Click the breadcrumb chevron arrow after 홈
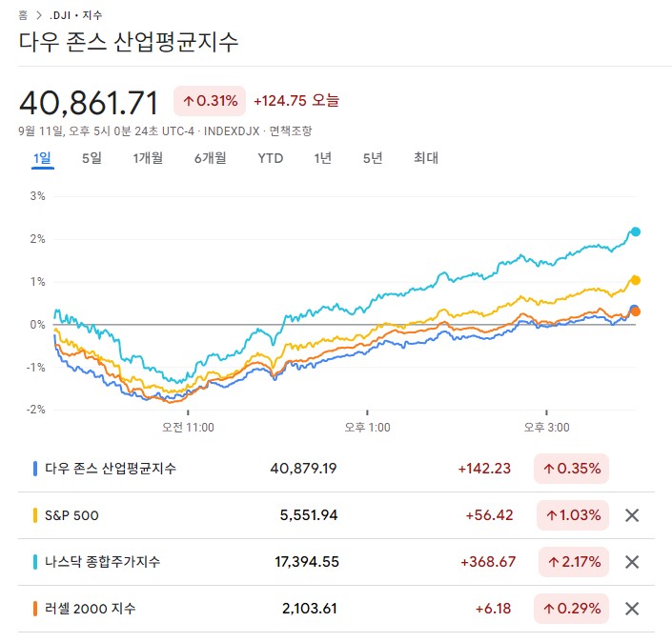The height and width of the screenshot is (642, 672). 39,15
